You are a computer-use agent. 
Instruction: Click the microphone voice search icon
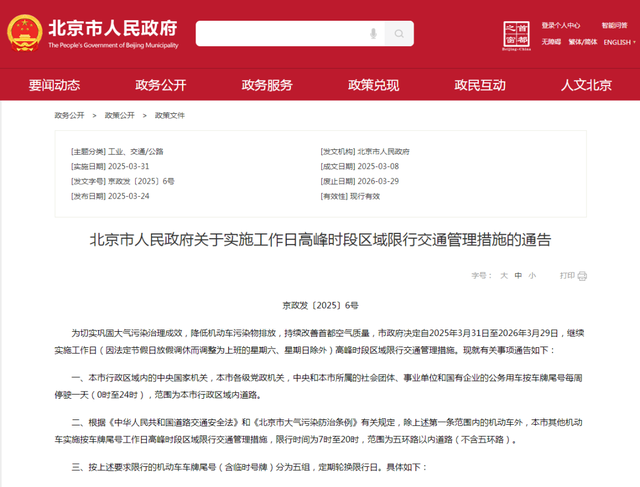click(x=373, y=33)
